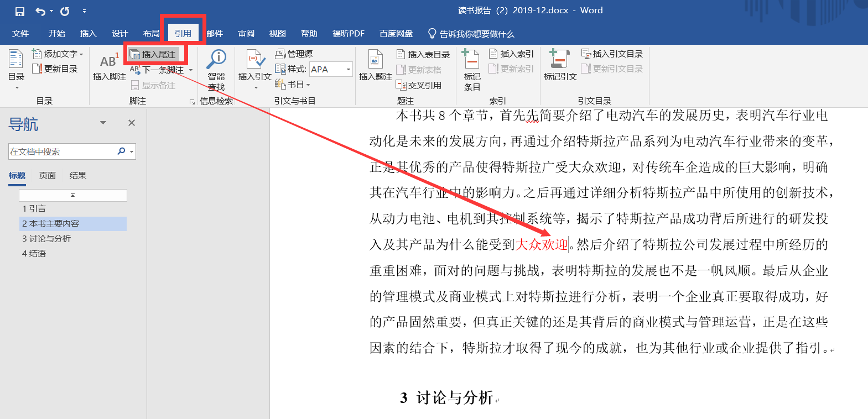Screen dimensions: 868x419
Task: Click the greyed 显示备注 button
Action: 153,85
